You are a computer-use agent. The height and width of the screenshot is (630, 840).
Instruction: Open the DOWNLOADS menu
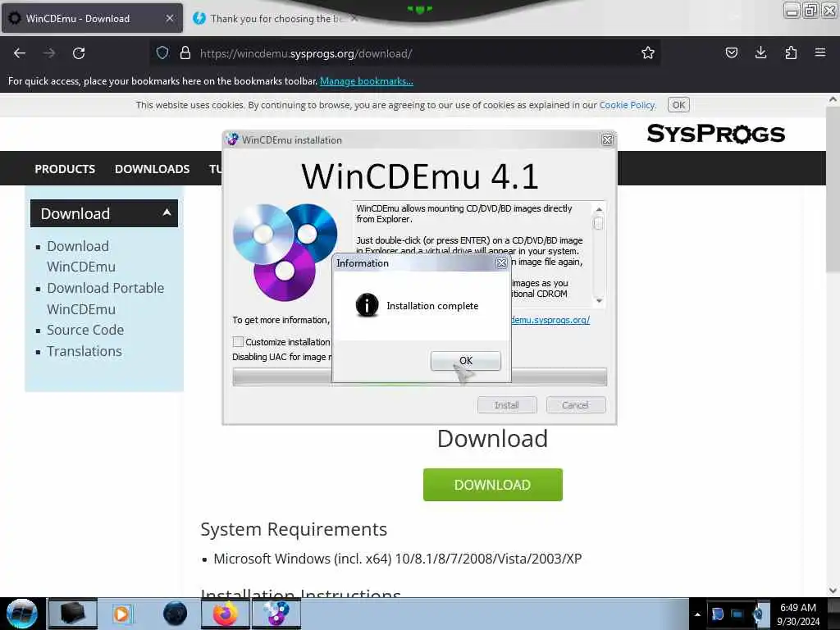(152, 169)
